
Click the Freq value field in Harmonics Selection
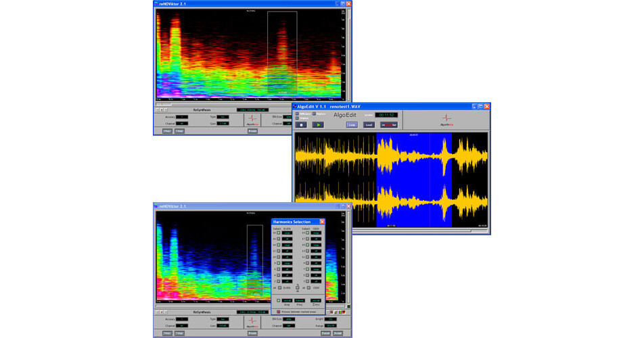coord(300,301)
